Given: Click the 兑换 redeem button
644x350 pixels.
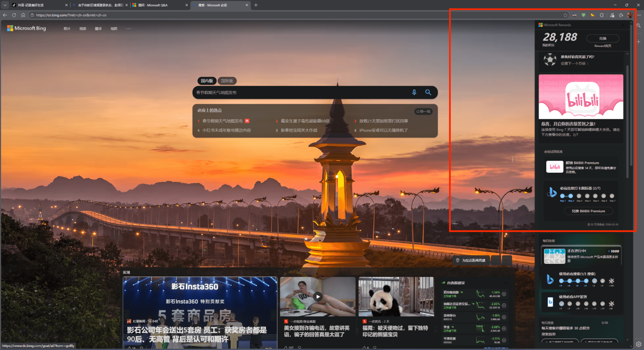Looking at the screenshot, I should pyautogui.click(x=602, y=38).
